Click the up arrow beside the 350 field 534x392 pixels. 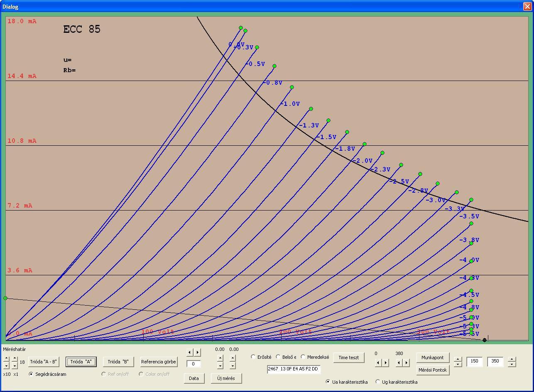coord(512,359)
